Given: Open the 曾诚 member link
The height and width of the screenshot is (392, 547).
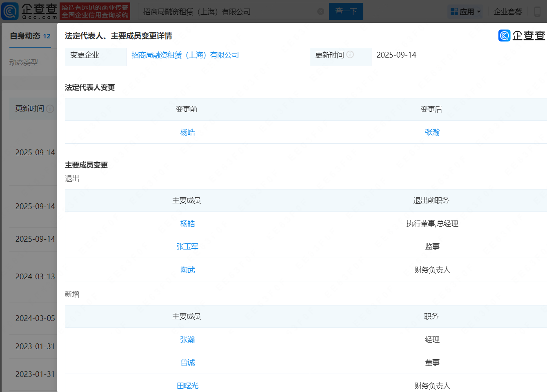Looking at the screenshot, I should (x=187, y=363).
